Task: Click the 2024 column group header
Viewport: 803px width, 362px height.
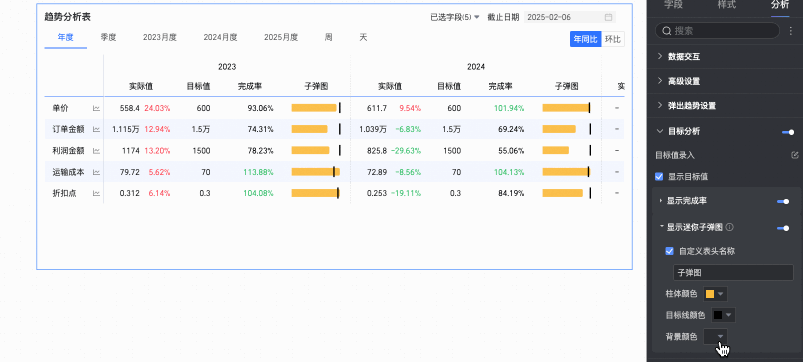Action: click(476, 67)
